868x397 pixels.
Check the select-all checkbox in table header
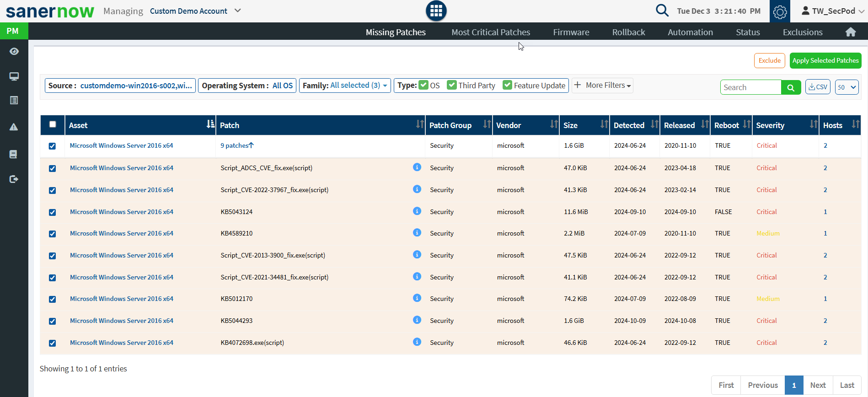click(53, 124)
